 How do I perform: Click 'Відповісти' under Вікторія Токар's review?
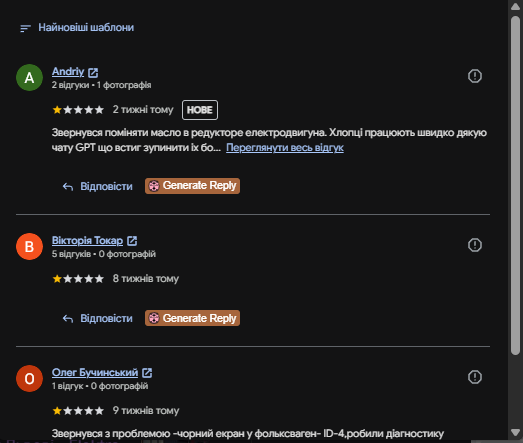pos(97,318)
